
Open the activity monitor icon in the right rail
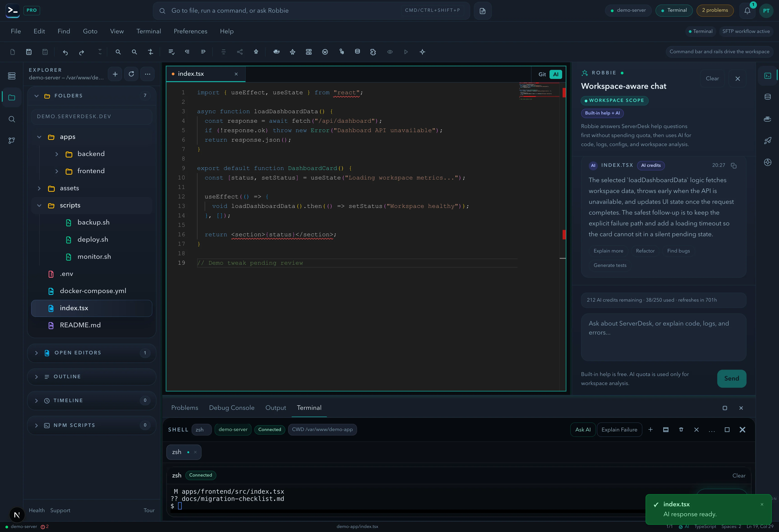pyautogui.click(x=768, y=162)
